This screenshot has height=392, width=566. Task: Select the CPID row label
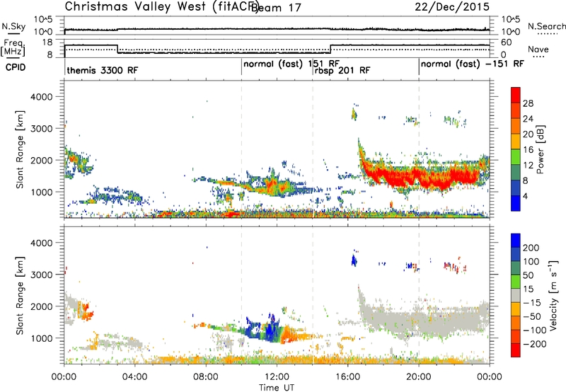coord(16,67)
